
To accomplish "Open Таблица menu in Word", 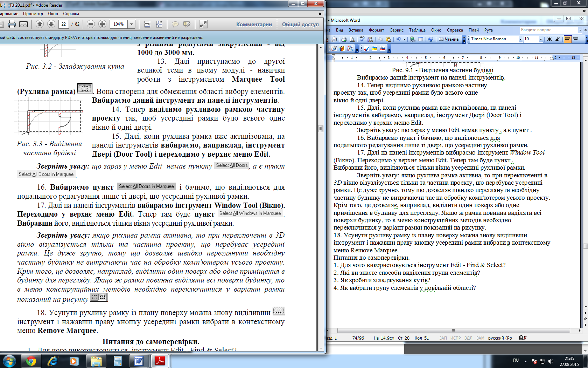I will [x=417, y=30].
